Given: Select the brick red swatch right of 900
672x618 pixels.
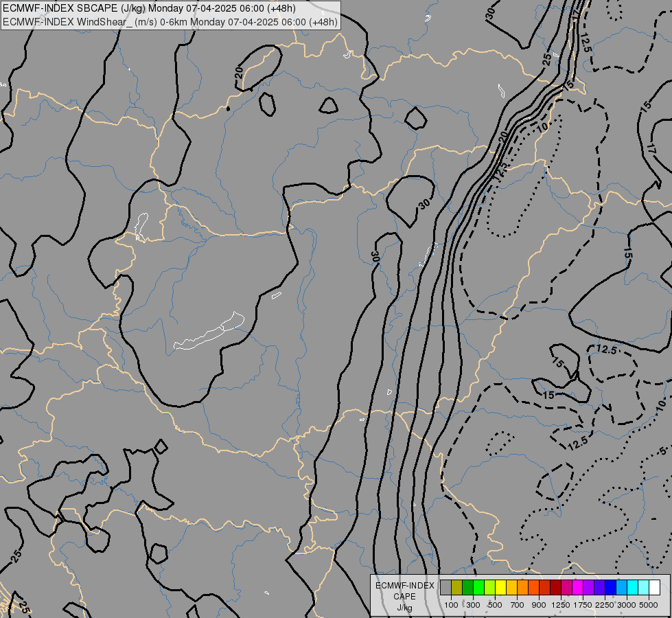Looking at the screenshot, I should tap(545, 588).
